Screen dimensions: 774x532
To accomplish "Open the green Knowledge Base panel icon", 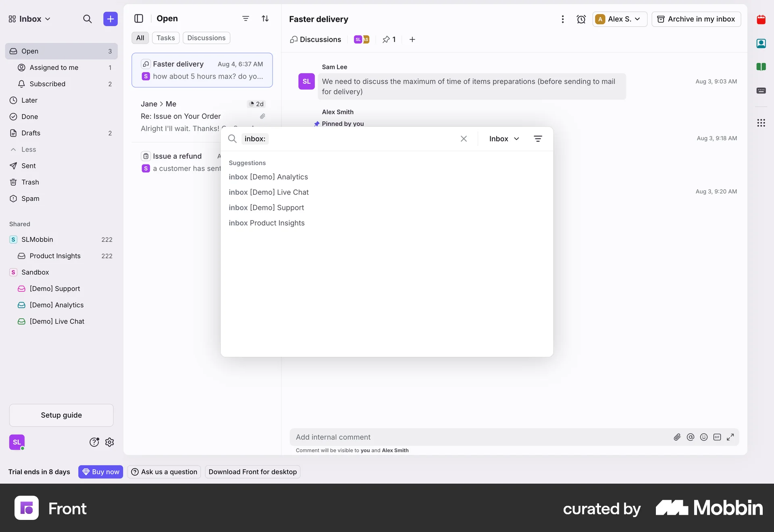I will tap(762, 67).
